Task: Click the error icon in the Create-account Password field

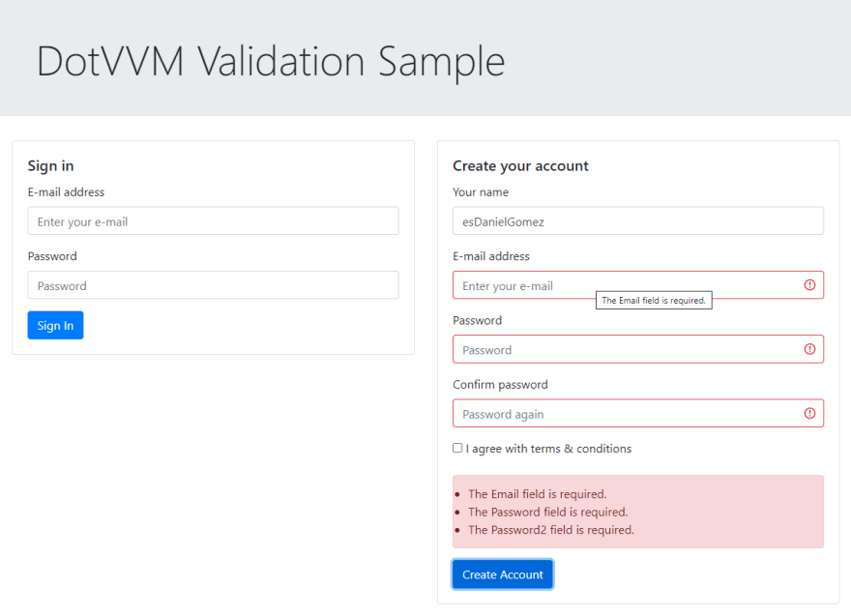Action: click(x=809, y=349)
